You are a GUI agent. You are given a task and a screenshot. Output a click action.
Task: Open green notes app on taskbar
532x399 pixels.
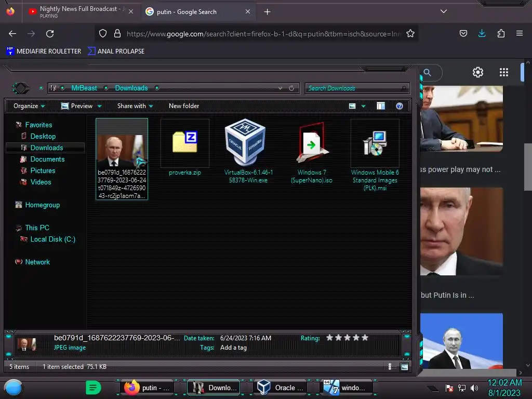(x=94, y=388)
